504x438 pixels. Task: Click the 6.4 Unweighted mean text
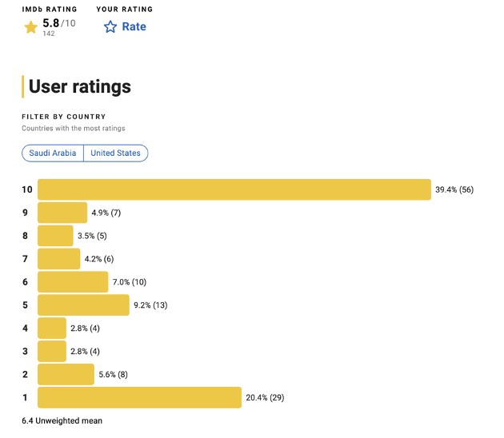62,420
